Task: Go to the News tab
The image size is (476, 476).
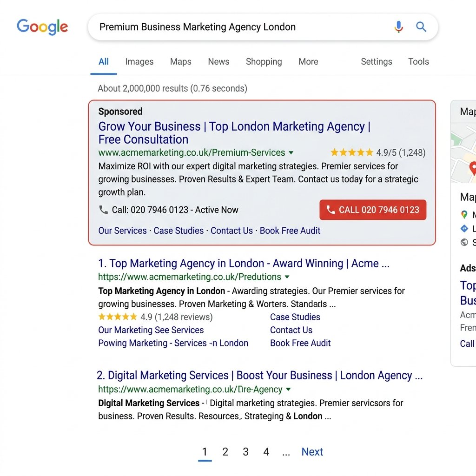Action: click(x=218, y=62)
